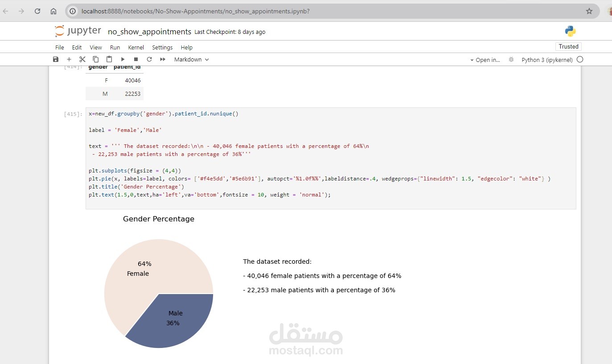612x364 pixels.
Task: Click the plt.pie code line
Action: 320,179
